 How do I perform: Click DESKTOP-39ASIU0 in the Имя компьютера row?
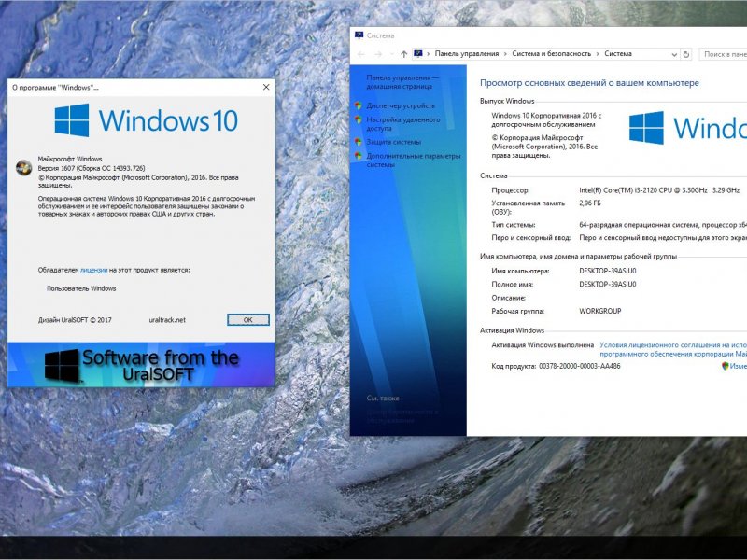pos(608,271)
